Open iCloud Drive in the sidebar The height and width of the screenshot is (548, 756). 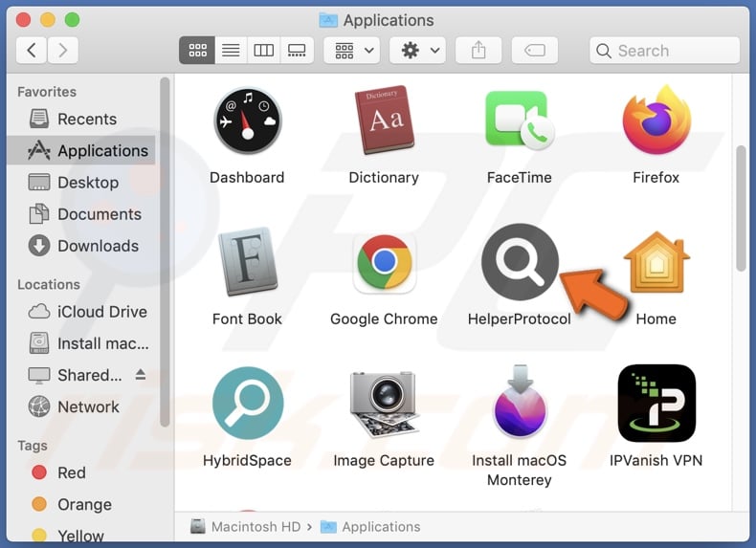[x=80, y=312]
